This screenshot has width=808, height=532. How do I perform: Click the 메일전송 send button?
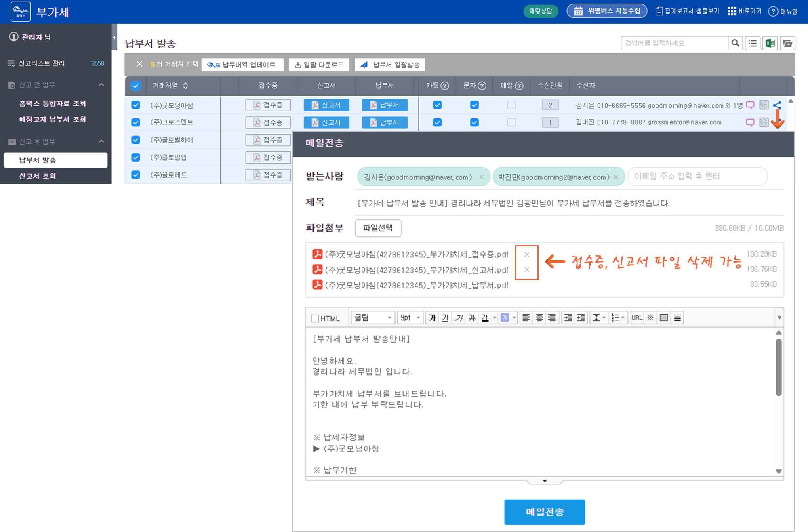[544, 512]
